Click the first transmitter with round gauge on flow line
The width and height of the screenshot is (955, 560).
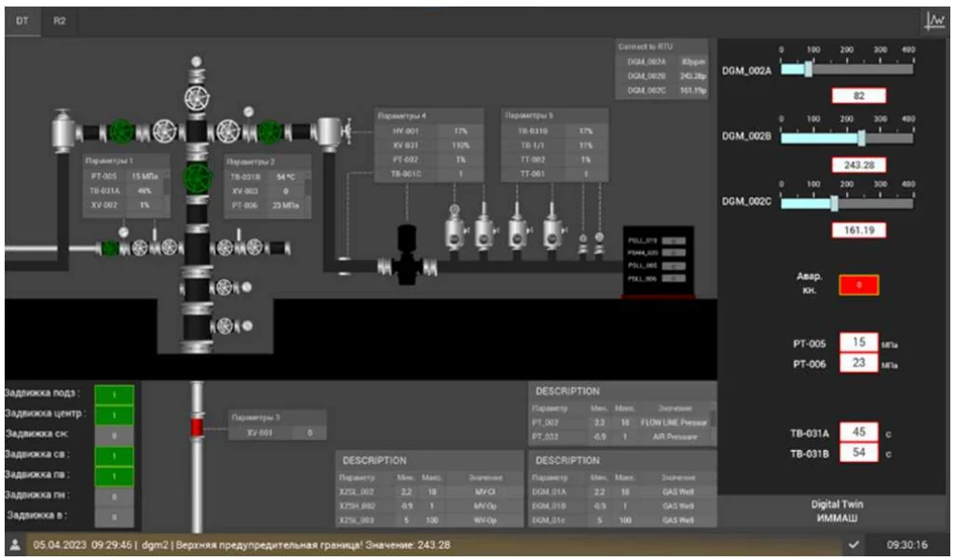(455, 228)
